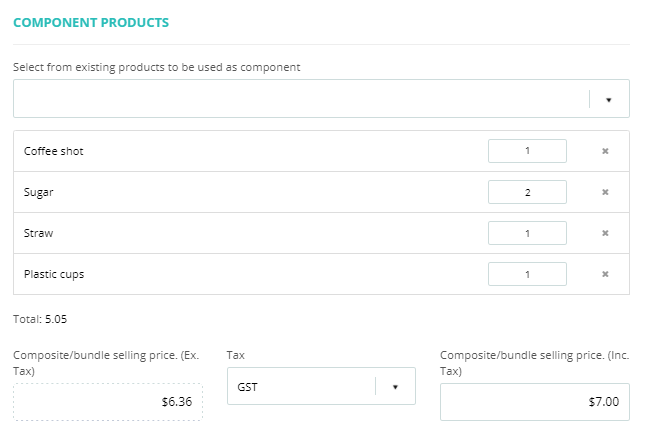Click the Plastic cups quantity field

tap(527, 274)
